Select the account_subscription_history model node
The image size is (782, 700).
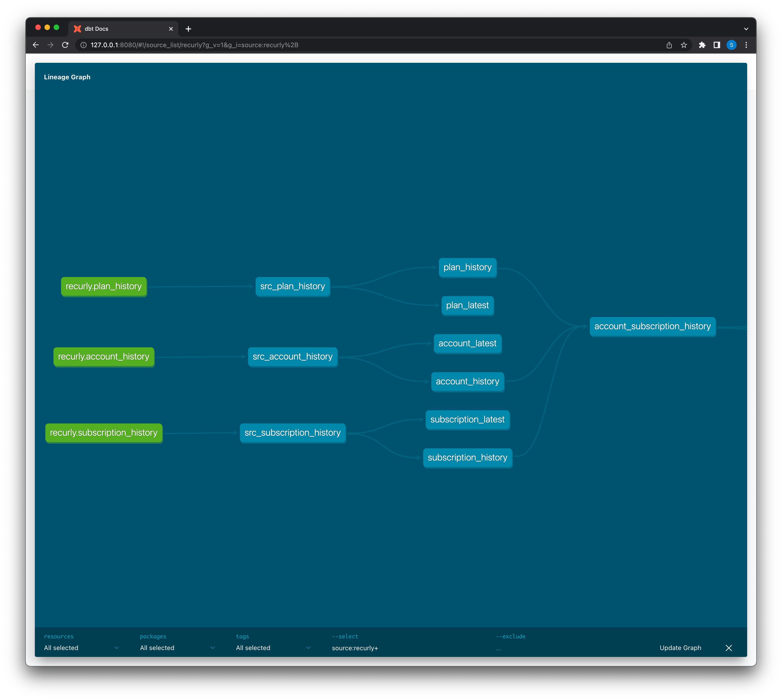[652, 327]
